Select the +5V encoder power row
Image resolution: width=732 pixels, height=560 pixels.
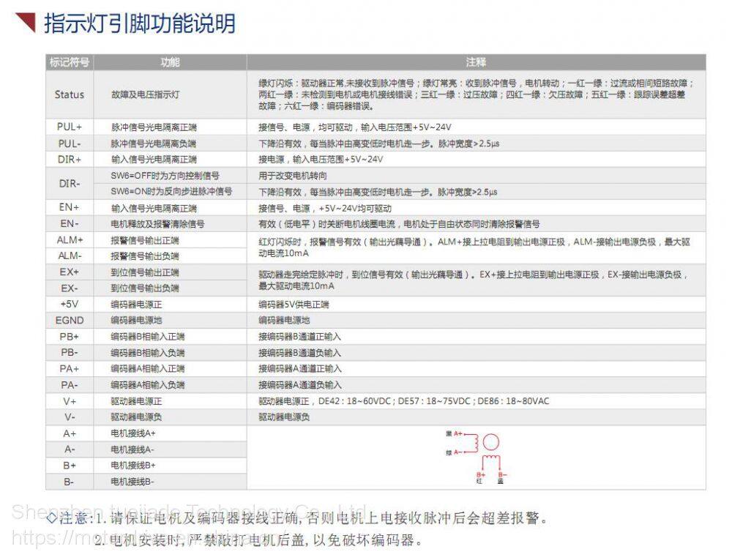coord(70,304)
